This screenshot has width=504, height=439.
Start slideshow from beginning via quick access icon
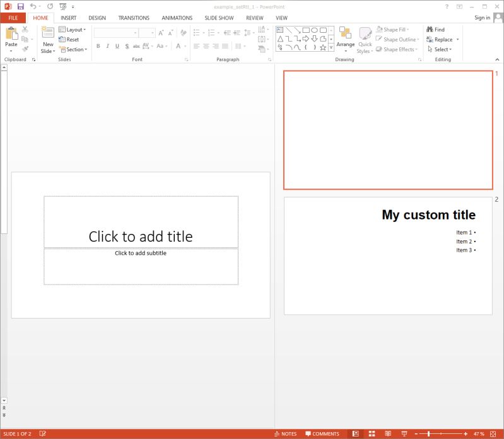coord(63,6)
